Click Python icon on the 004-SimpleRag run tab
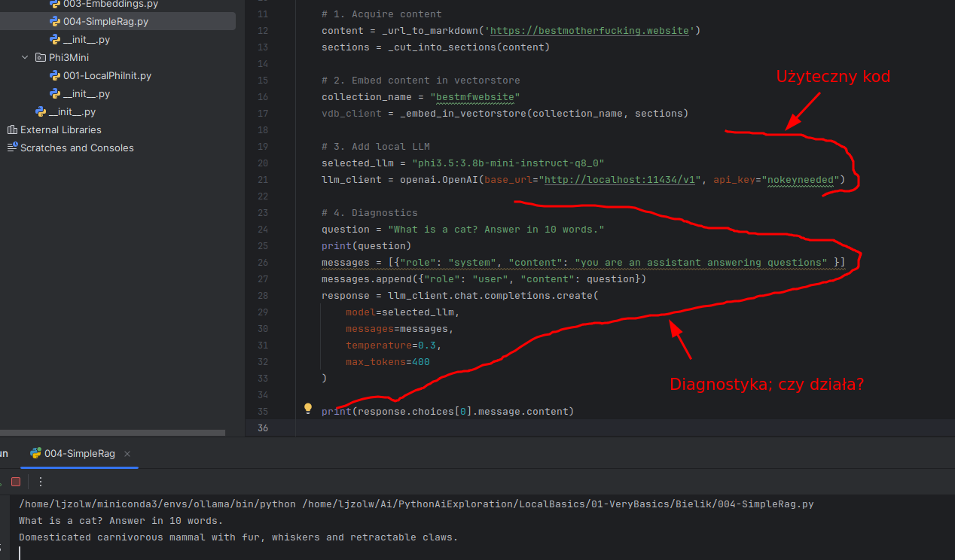 point(35,453)
